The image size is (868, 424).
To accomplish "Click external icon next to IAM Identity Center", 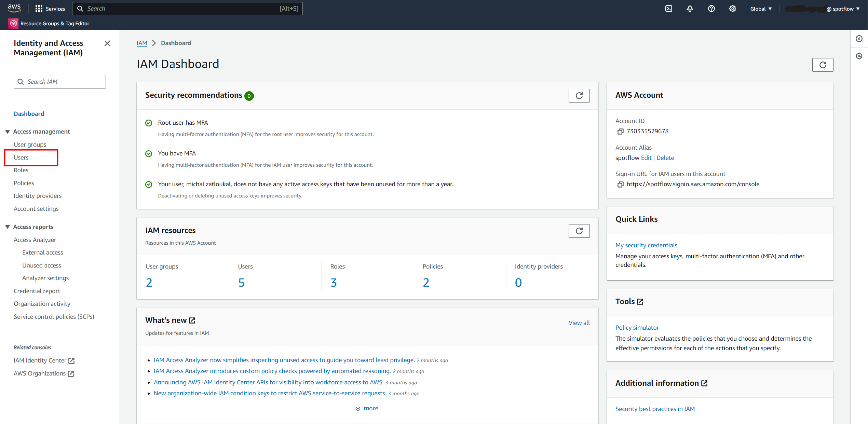I will coord(71,361).
